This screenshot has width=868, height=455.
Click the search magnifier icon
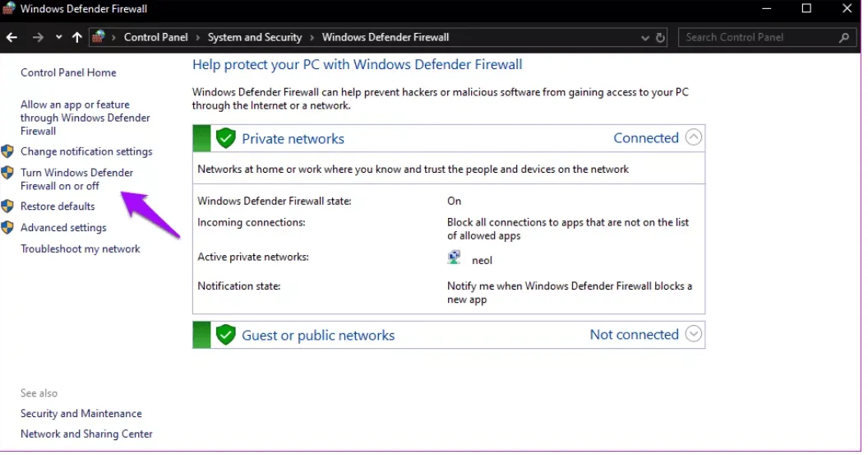[843, 38]
